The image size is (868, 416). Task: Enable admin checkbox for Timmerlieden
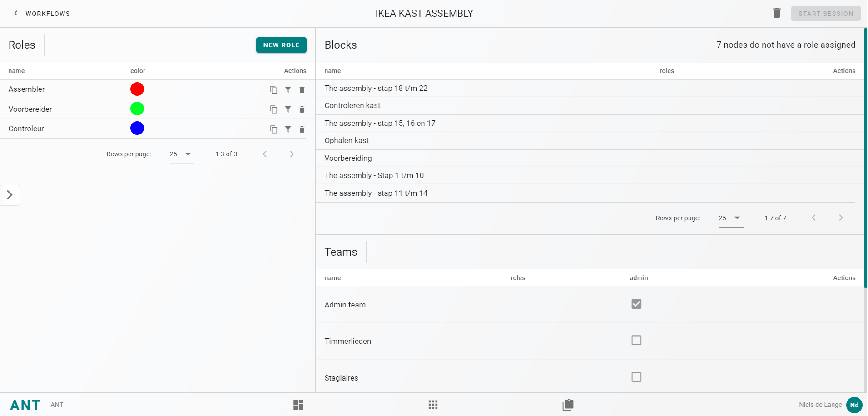click(x=636, y=341)
